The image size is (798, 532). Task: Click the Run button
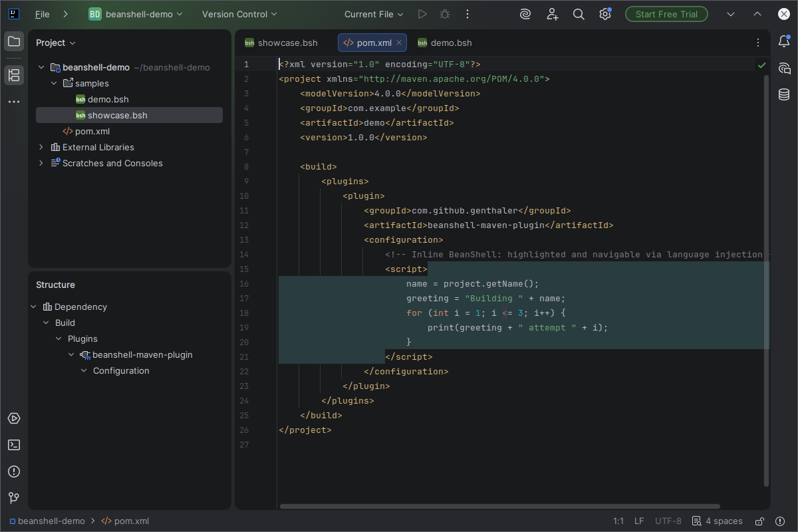tap(422, 14)
